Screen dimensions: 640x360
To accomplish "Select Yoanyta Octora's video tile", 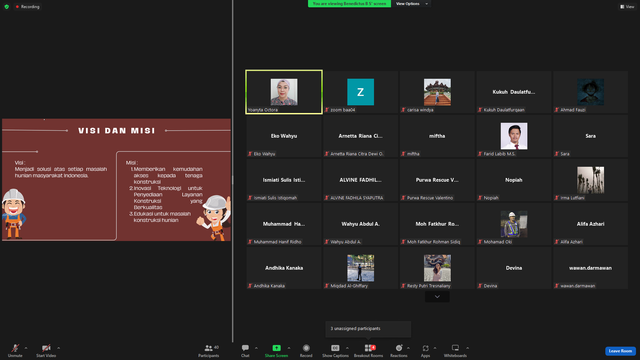I will point(284,92).
